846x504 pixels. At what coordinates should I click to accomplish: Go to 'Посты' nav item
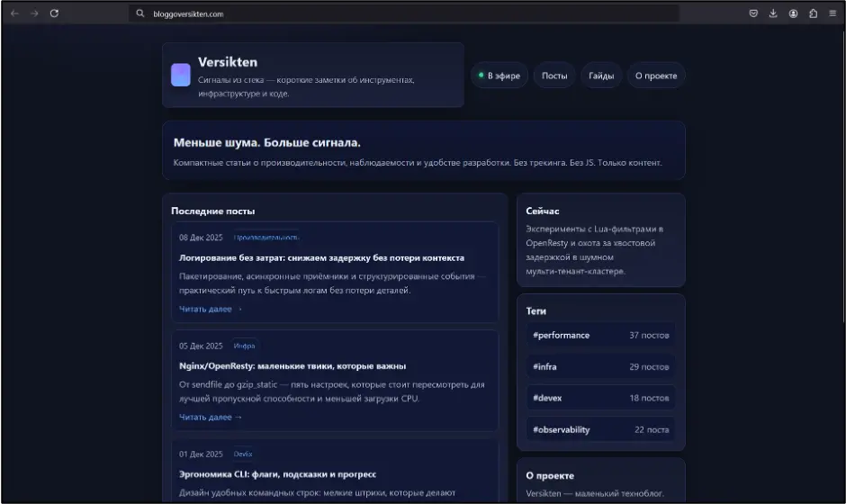click(554, 76)
